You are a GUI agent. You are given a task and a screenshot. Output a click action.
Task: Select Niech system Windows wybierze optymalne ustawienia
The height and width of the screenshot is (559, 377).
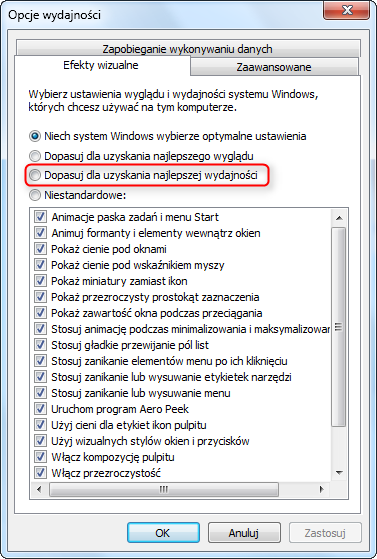pyautogui.click(x=35, y=136)
